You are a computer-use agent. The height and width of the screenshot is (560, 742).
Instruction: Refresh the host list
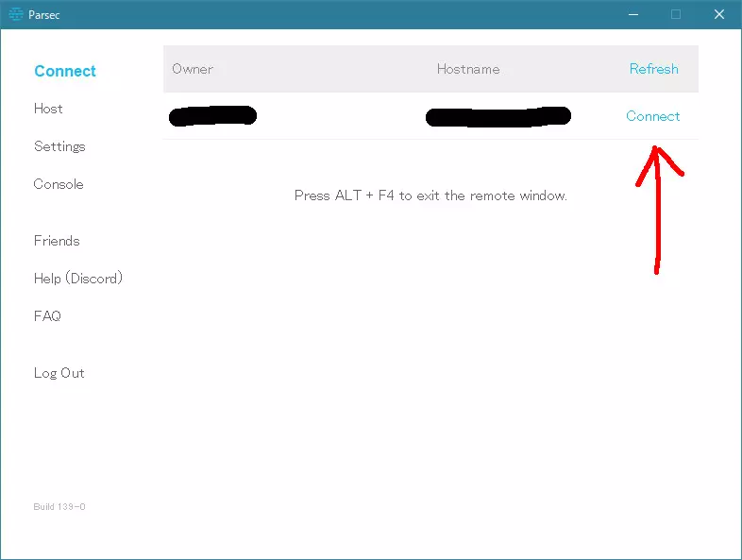(x=653, y=69)
